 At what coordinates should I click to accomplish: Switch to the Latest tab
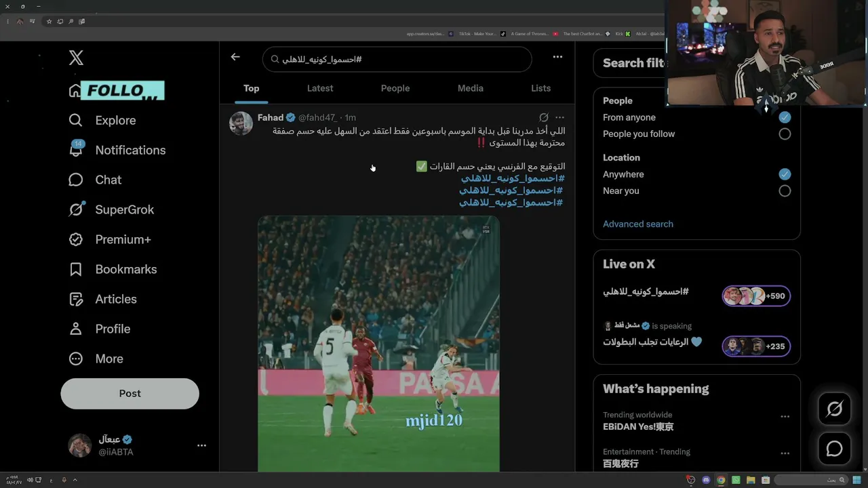pyautogui.click(x=320, y=88)
